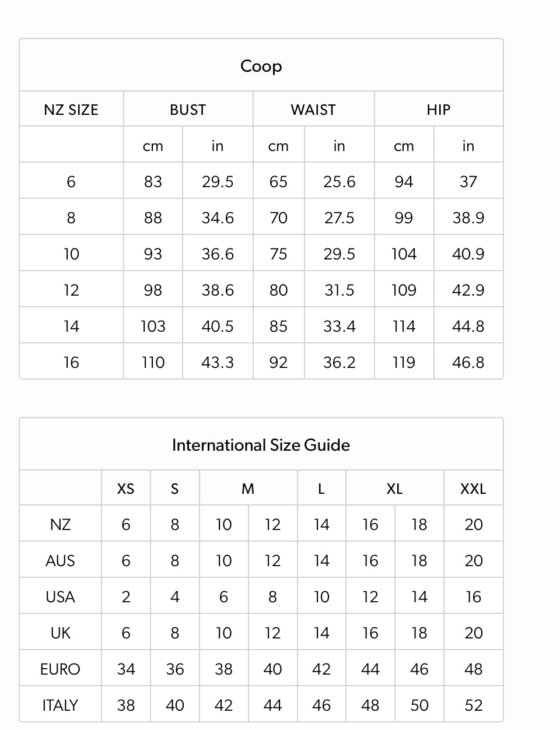Select the 103 bust cm cell
The image size is (560, 730).
pos(153,327)
